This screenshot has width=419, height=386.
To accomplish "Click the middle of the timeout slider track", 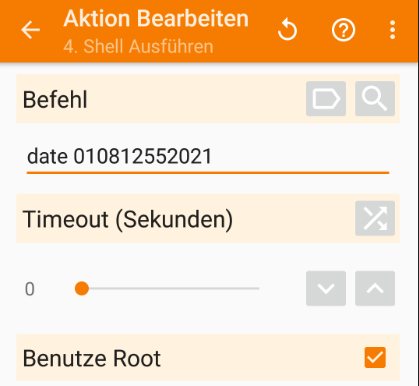I will click(171, 288).
